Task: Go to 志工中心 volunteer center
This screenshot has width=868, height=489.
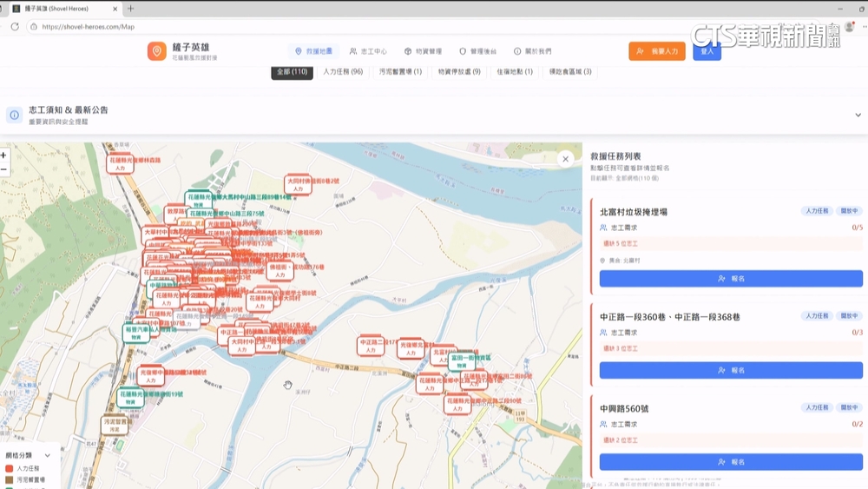Action: [x=368, y=51]
